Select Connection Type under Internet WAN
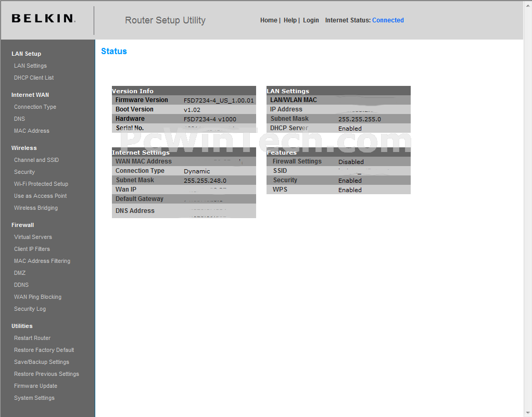This screenshot has height=417, width=532. click(x=35, y=107)
